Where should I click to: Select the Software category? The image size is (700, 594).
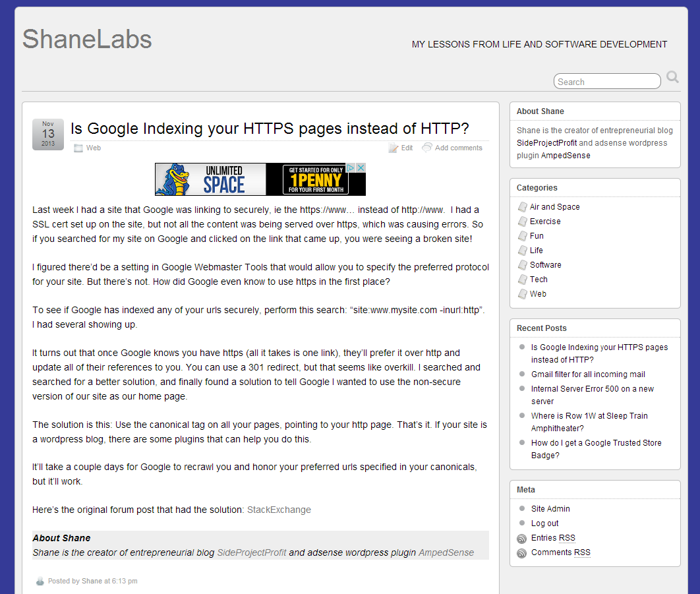click(545, 265)
